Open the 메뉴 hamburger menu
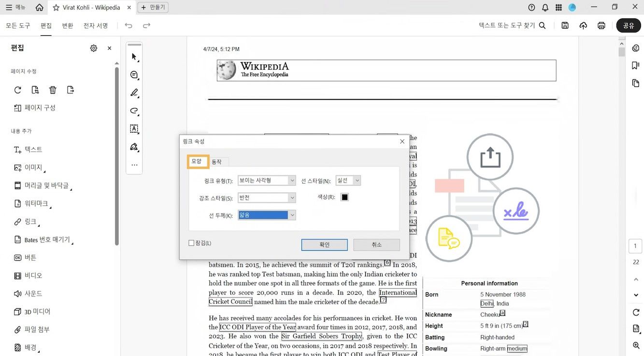The height and width of the screenshot is (356, 644). [16, 8]
